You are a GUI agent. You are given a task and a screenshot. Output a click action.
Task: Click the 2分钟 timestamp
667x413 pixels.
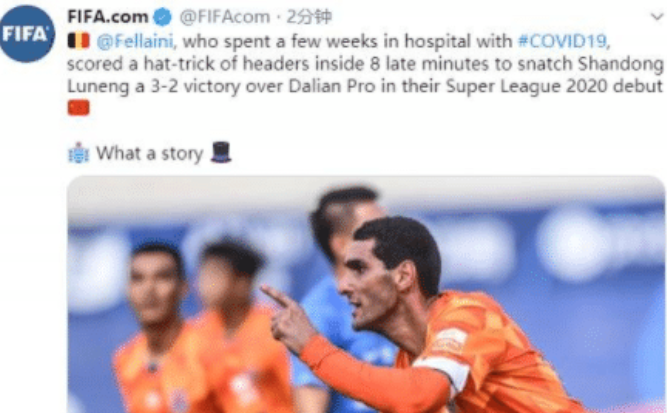click(309, 17)
